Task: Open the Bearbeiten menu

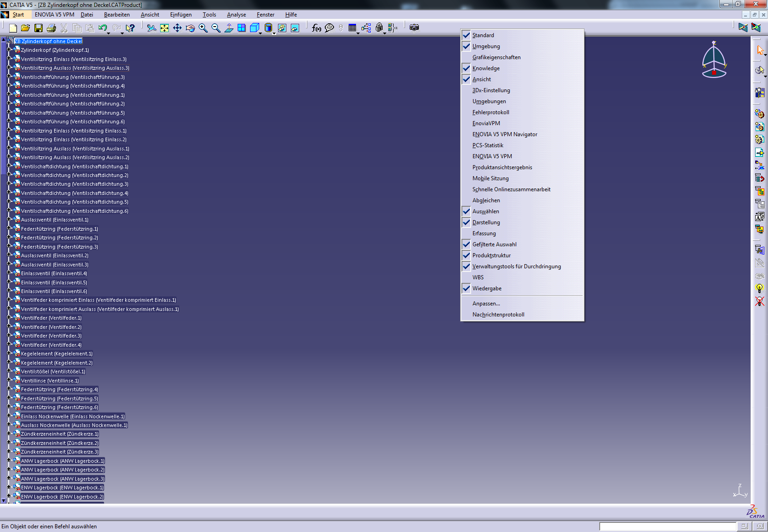Action: 117,15
